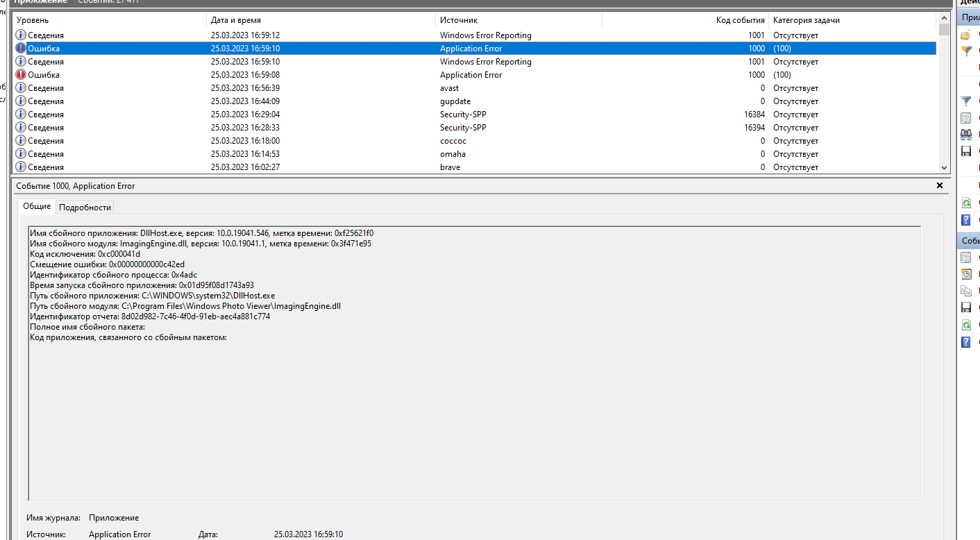Click the help question-mark icon in the event actions group
The height and width of the screenshot is (540, 980).
tap(965, 341)
